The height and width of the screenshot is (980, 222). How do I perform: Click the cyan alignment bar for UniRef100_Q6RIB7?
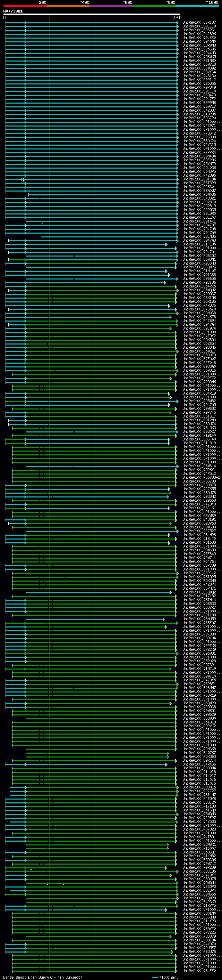pyautogui.click(x=92, y=23)
